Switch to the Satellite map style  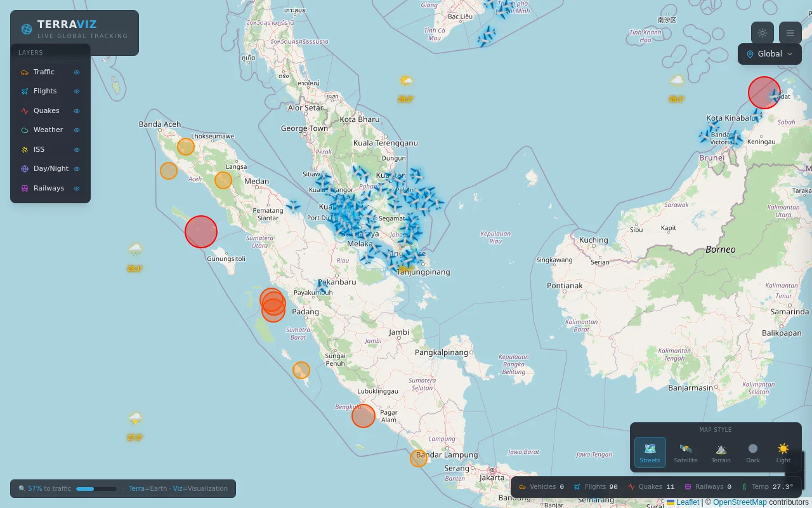686,452
